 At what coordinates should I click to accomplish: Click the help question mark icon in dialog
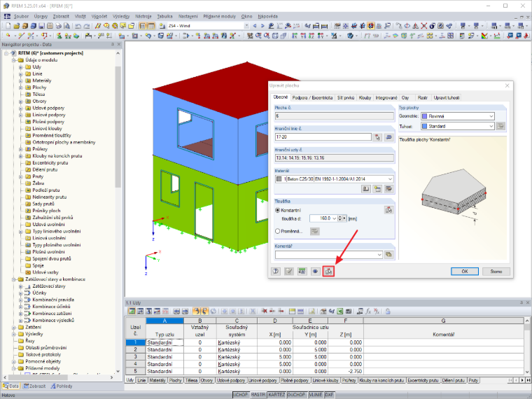pyautogui.click(x=276, y=271)
